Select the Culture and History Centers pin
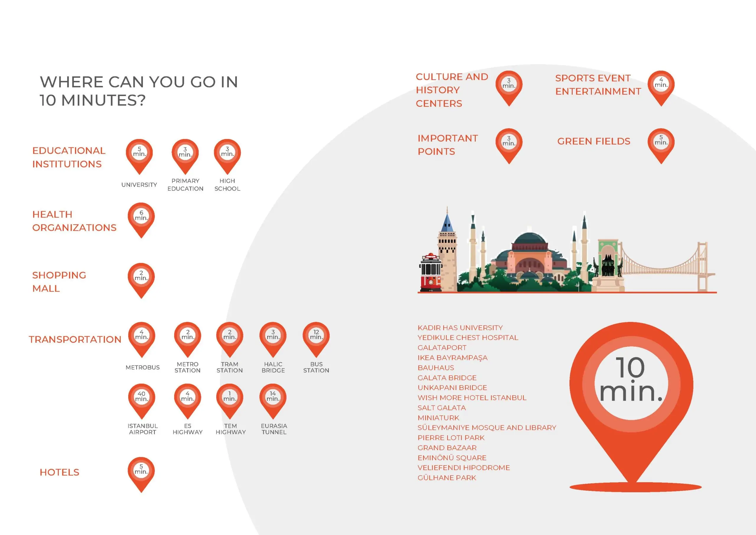The width and height of the screenshot is (756, 535). click(509, 88)
